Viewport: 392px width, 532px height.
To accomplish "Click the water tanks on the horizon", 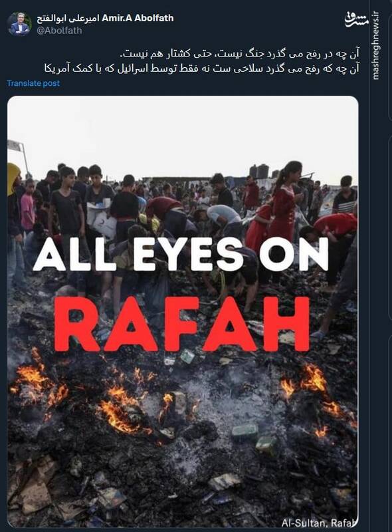I will [x=259, y=172].
